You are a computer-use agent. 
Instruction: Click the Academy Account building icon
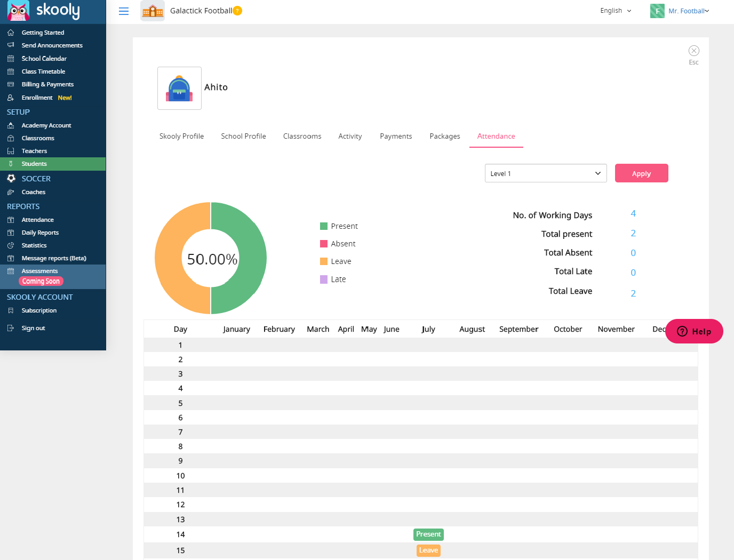coord(11,125)
